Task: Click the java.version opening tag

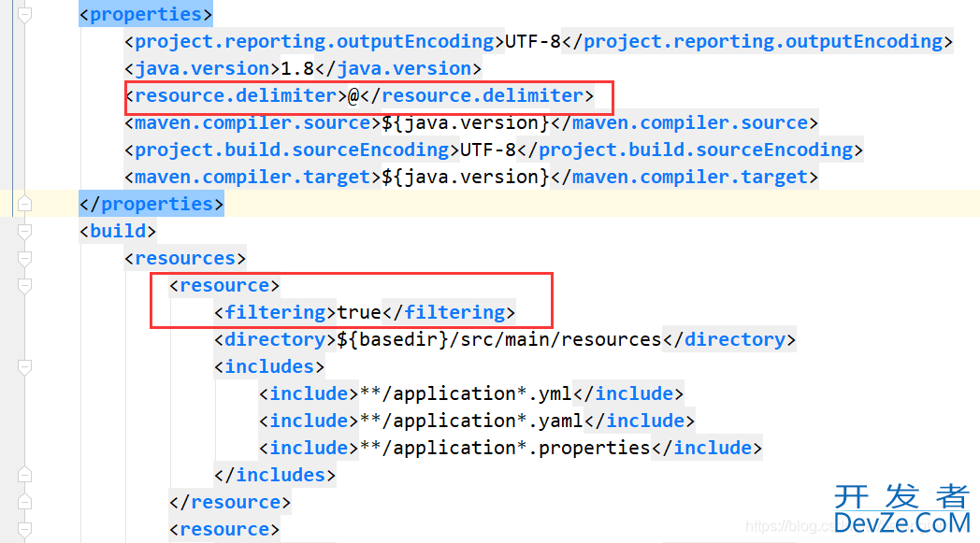Action: (x=203, y=69)
